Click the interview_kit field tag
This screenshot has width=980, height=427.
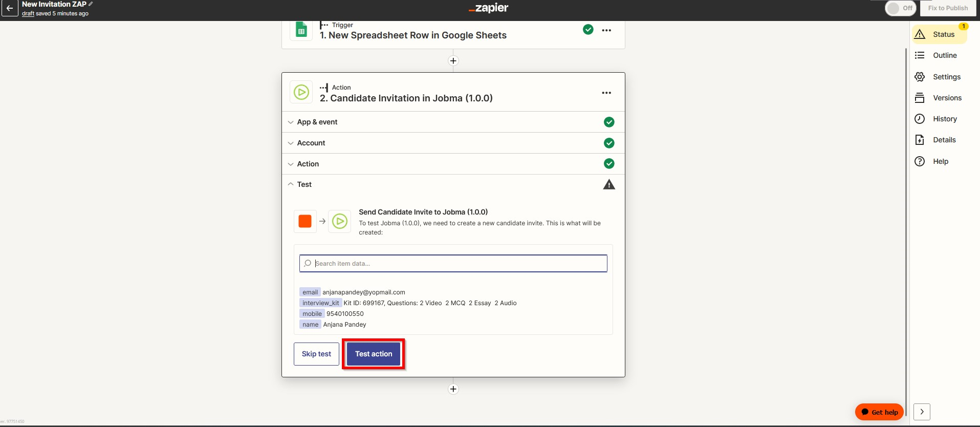320,303
